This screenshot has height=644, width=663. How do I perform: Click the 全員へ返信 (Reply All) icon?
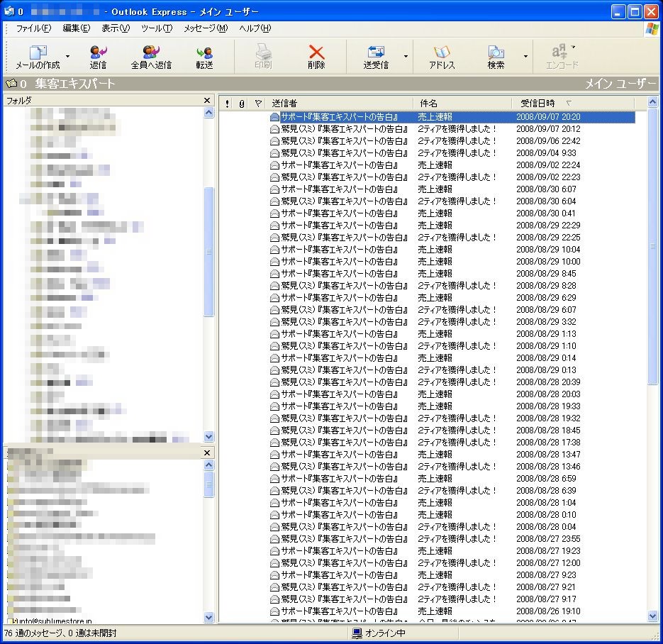(x=151, y=57)
